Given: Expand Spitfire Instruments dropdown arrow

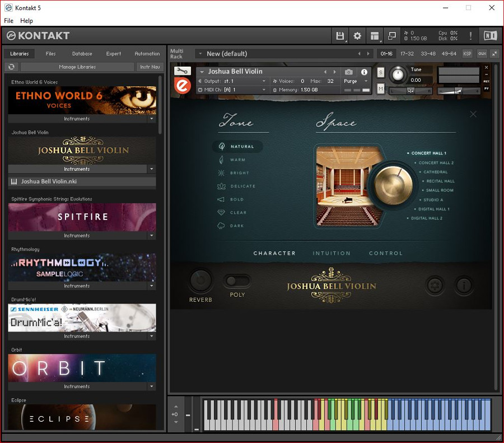Looking at the screenshot, I should pyautogui.click(x=152, y=235).
